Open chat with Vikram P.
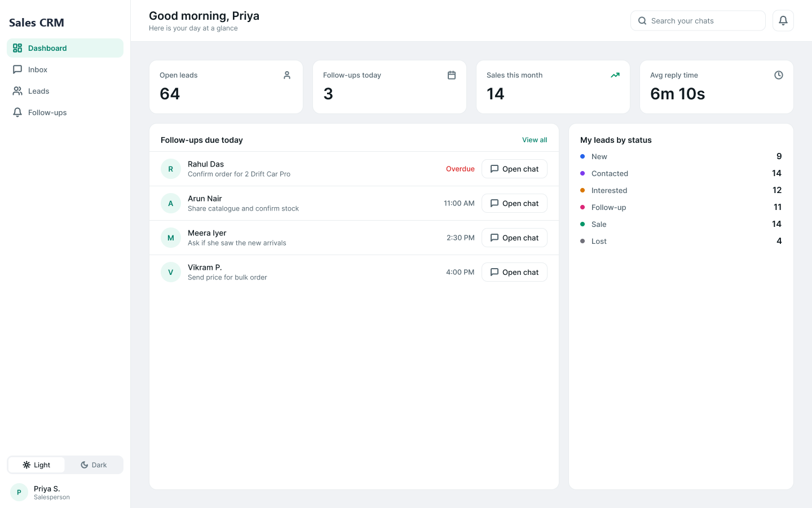Screen dimensions: 812x508 click(514, 272)
